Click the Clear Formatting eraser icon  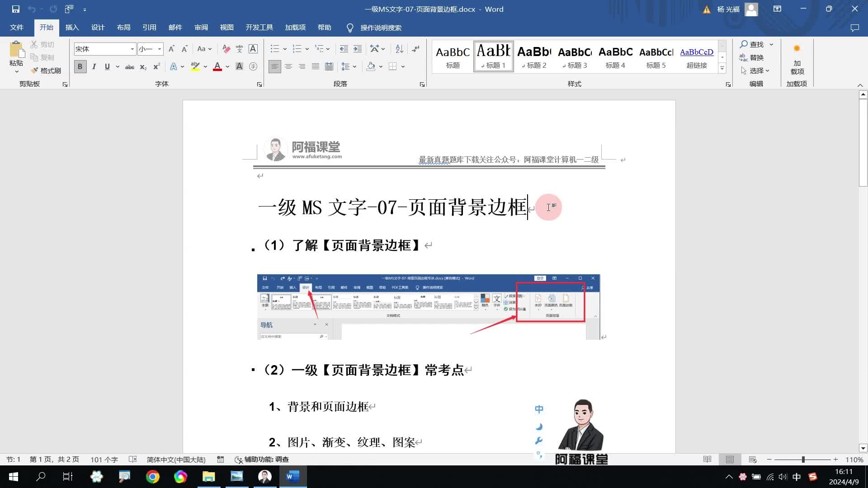(x=226, y=49)
